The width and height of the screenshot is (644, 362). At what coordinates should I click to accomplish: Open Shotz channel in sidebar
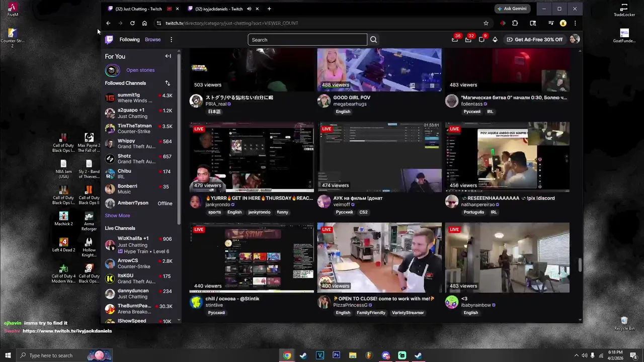tap(139, 159)
